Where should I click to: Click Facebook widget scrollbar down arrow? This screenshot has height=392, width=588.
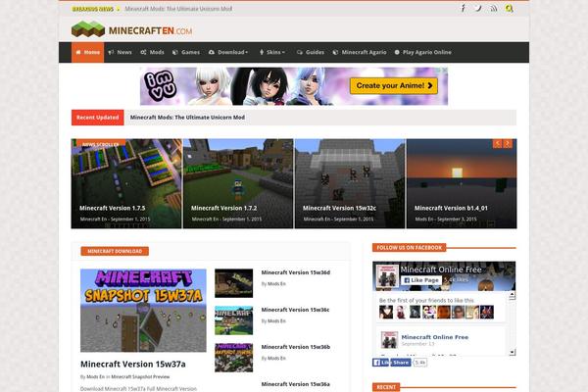pos(512,352)
